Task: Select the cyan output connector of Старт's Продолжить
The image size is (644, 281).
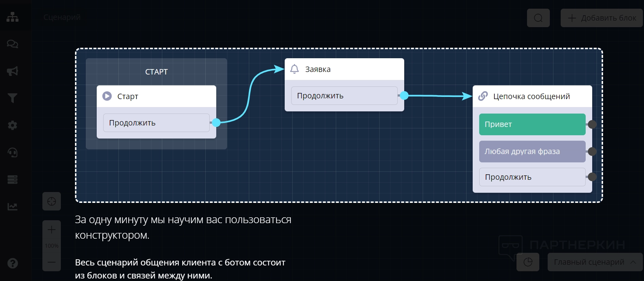Action: [216, 123]
